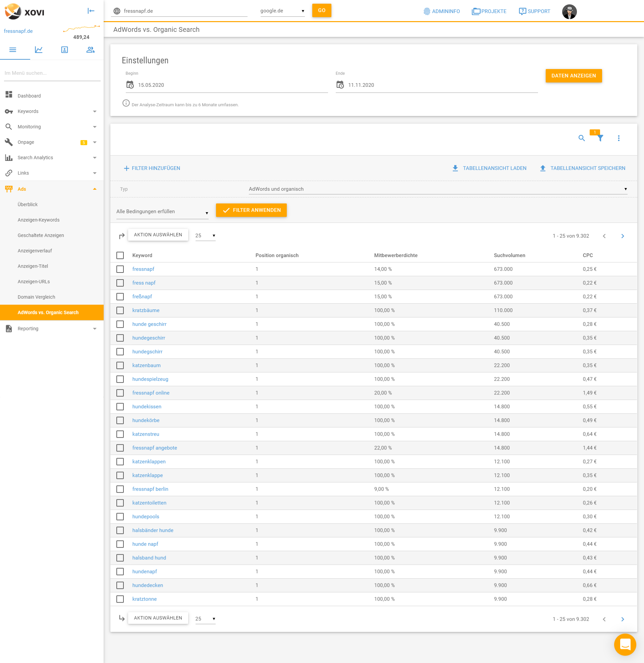Select the fressnapf berlin row checkbox
The width and height of the screenshot is (644, 663).
[120, 489]
